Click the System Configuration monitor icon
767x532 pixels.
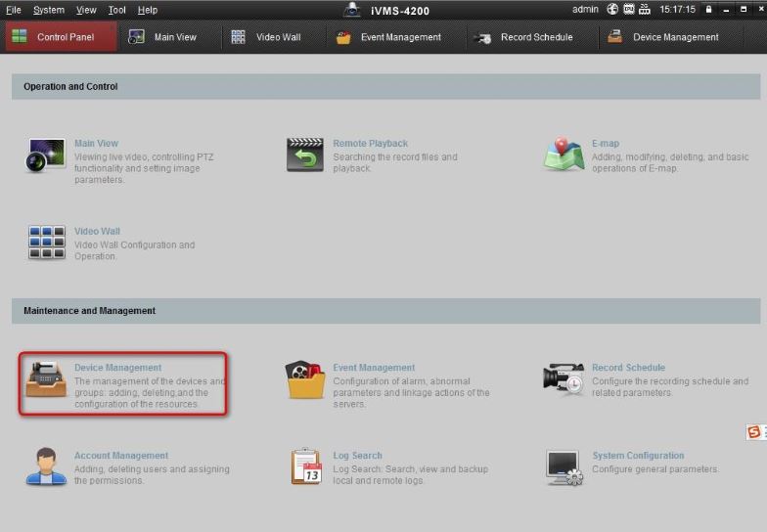click(564, 467)
